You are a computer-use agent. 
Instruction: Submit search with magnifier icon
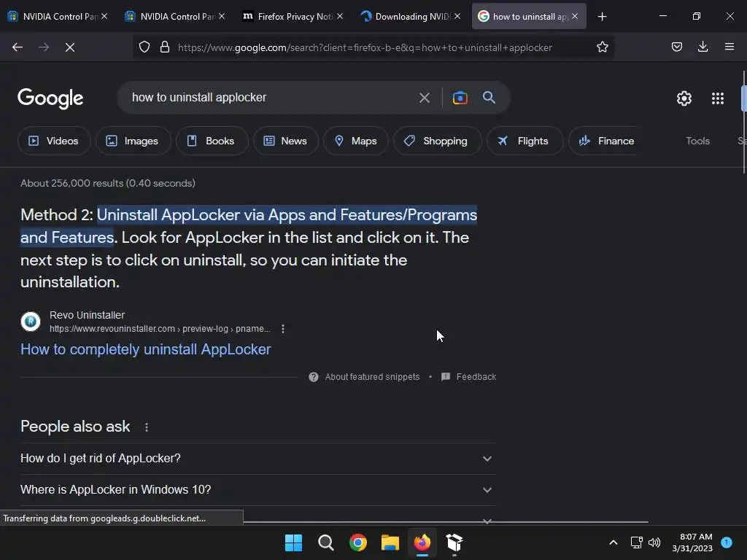pyautogui.click(x=489, y=98)
